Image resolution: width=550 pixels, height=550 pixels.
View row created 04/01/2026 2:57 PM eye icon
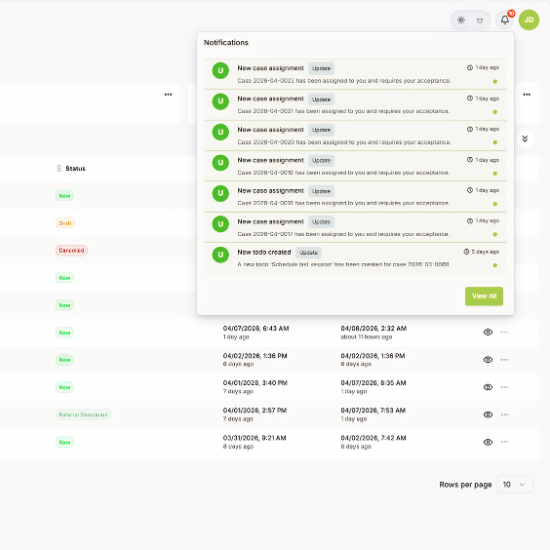(x=488, y=415)
